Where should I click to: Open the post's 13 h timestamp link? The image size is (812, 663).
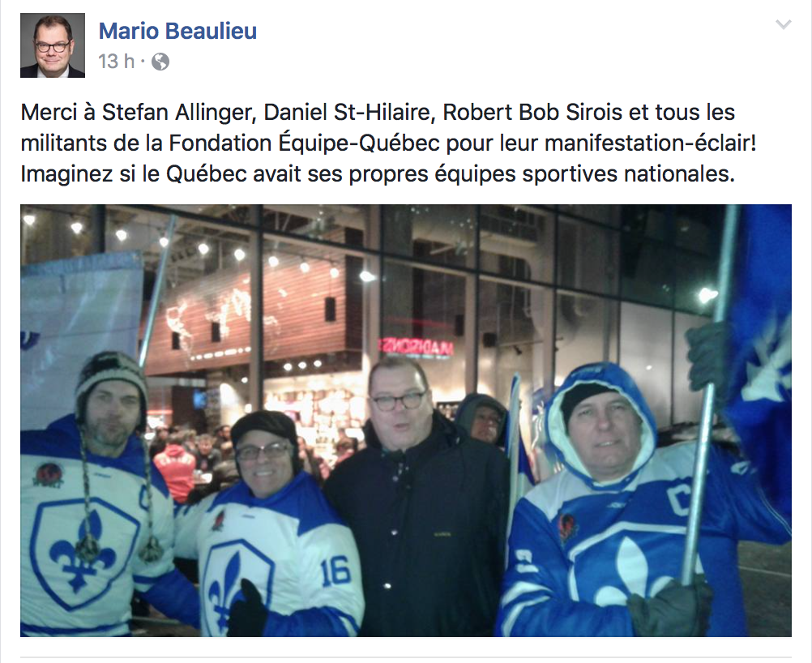[x=117, y=62]
